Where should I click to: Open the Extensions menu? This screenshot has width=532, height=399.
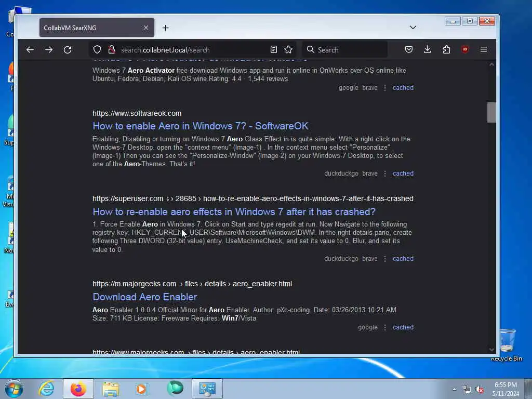tap(446, 50)
